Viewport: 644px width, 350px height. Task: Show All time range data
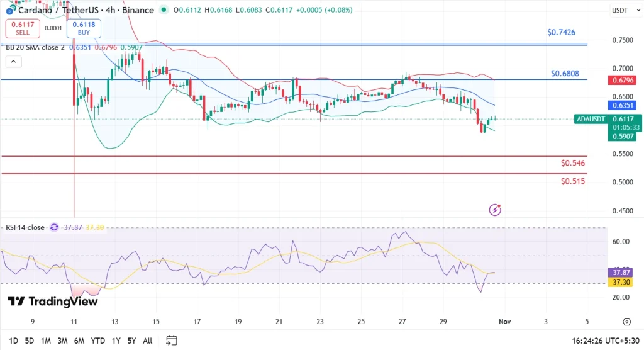pos(148,341)
